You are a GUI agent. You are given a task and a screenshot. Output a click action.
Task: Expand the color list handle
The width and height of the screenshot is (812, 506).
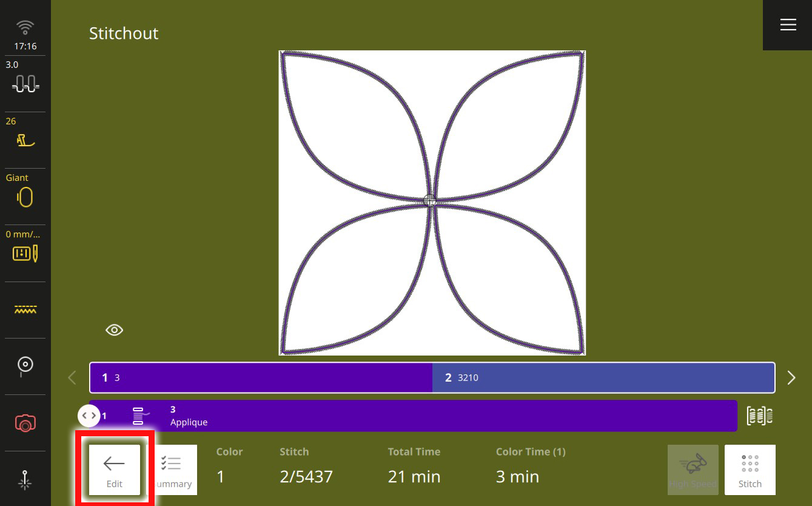[89, 416]
